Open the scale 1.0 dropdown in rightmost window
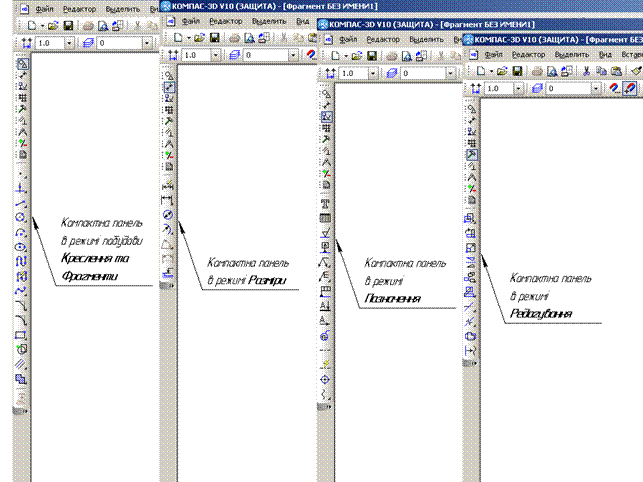Viewport: 643px width, 482px height. [x=518, y=88]
